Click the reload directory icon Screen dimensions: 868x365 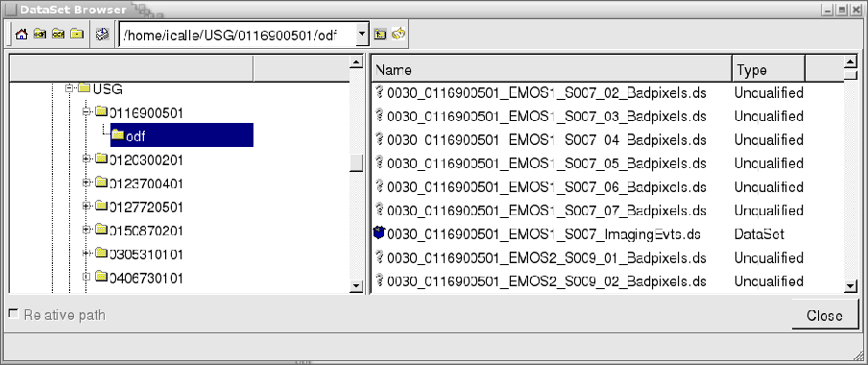[398, 35]
